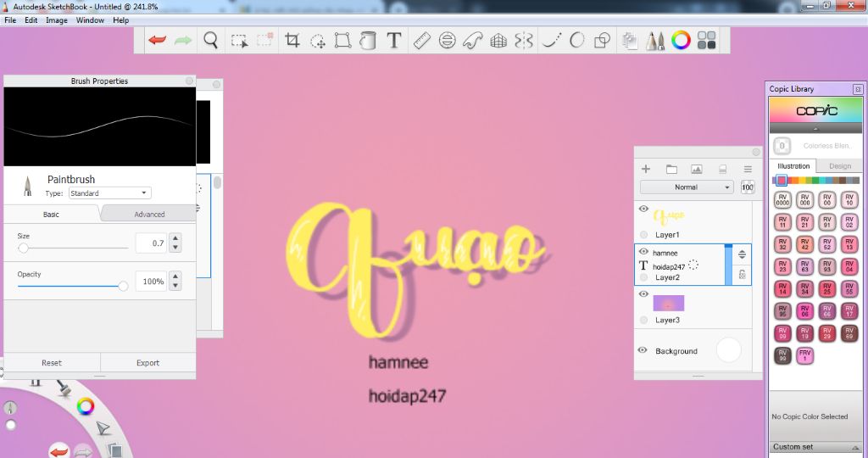Decrease Opacity with down arrow
This screenshot has width=868, height=458.
(175, 286)
